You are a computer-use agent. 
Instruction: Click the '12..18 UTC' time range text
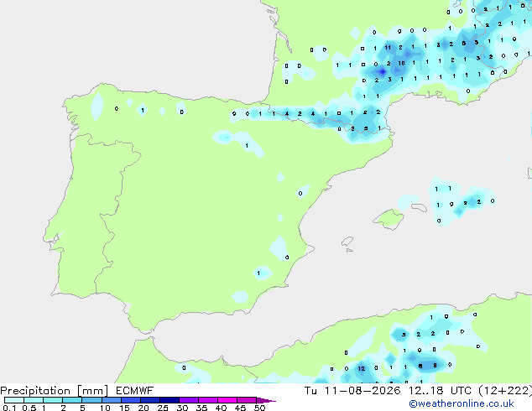[440, 391]
